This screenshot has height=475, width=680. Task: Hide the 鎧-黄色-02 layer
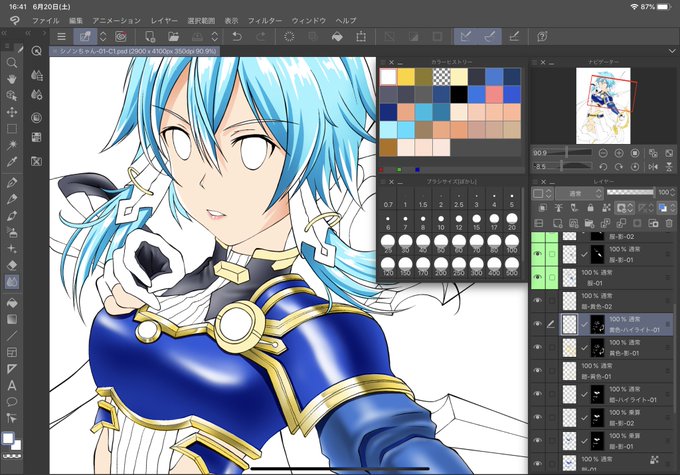point(538,300)
